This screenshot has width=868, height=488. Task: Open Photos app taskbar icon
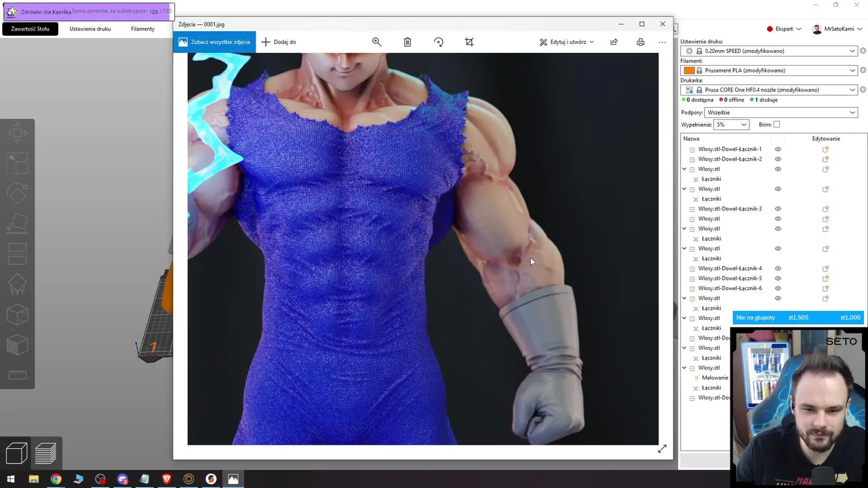click(233, 479)
